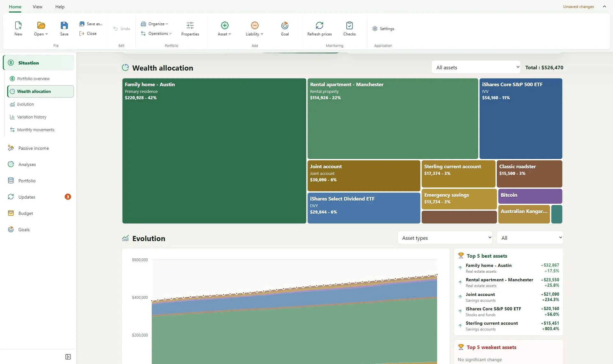Click the Goal target icon
The height and width of the screenshot is (364, 613).
click(x=285, y=25)
